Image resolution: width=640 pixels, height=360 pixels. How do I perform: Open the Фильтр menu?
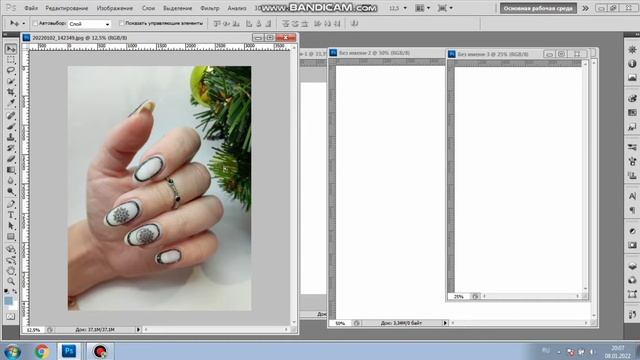(x=210, y=8)
